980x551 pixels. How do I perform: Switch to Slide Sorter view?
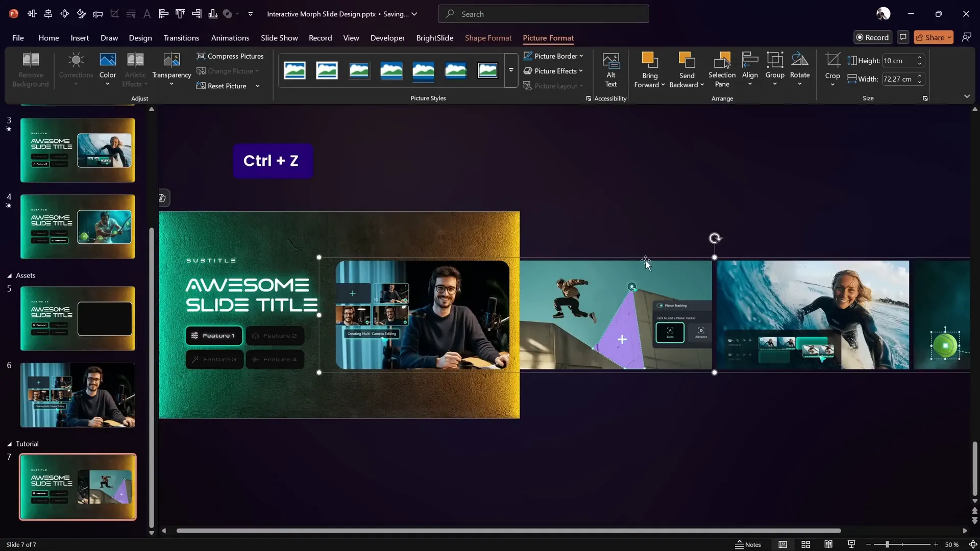click(x=806, y=544)
